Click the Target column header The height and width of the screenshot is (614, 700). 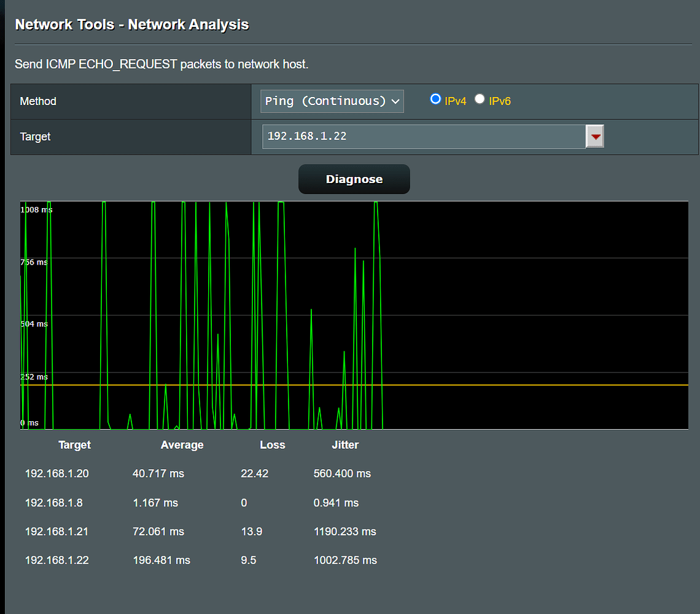(74, 445)
